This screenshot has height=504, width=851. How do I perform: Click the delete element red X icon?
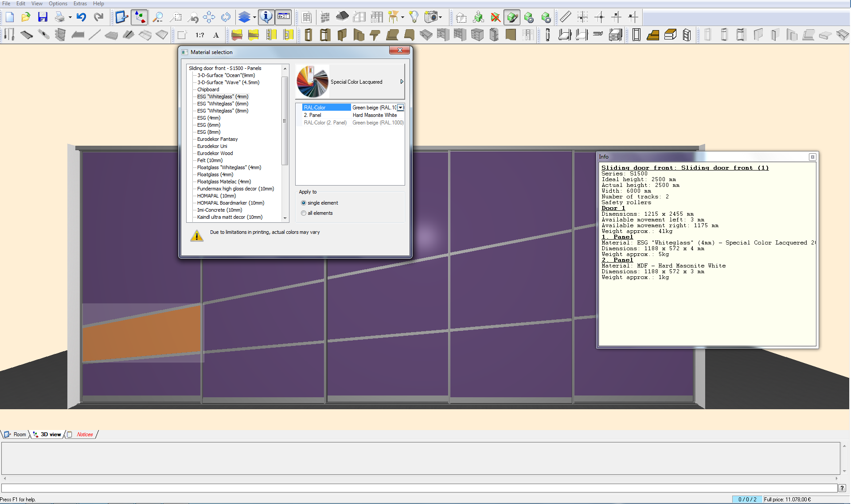[495, 17]
